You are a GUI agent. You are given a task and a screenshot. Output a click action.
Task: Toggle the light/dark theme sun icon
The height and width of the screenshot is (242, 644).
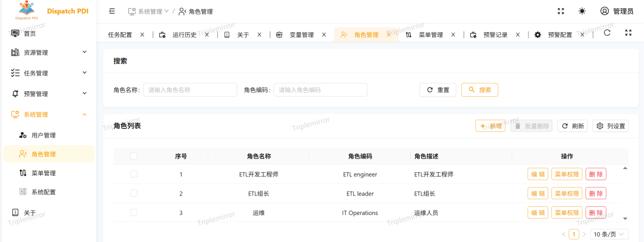pos(582,11)
